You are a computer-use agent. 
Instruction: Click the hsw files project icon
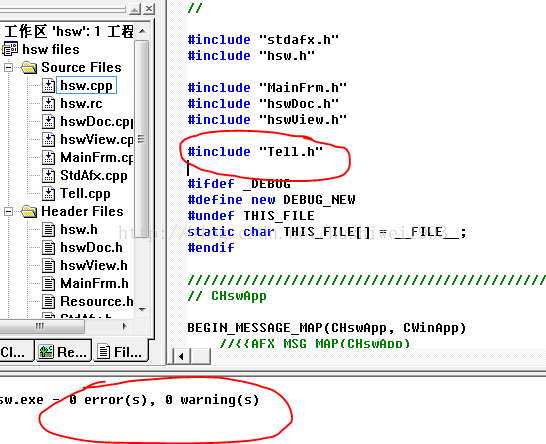pyautogui.click(x=10, y=49)
